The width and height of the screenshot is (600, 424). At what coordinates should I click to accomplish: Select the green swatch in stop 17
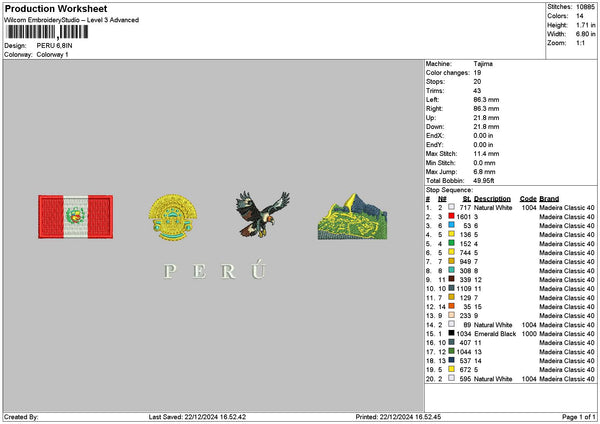(452, 351)
